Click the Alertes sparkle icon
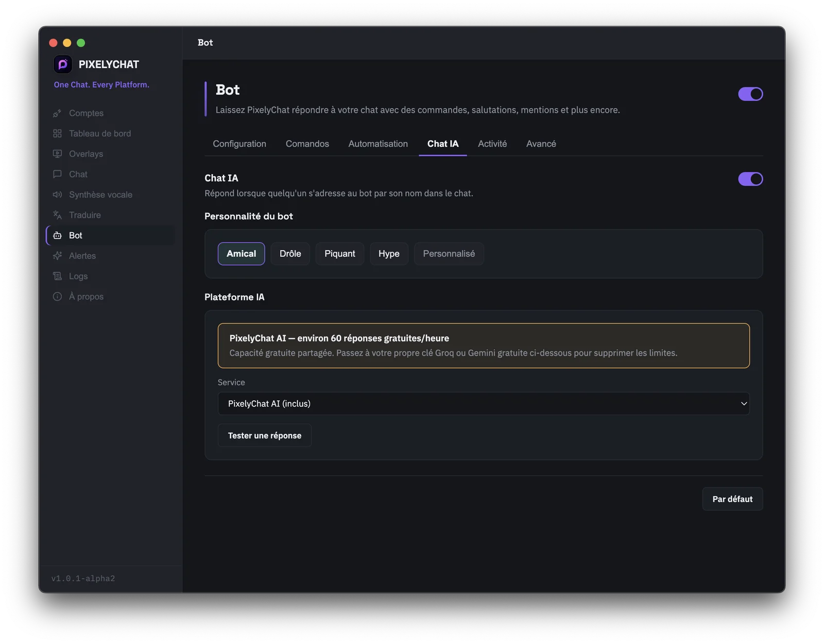 57,256
